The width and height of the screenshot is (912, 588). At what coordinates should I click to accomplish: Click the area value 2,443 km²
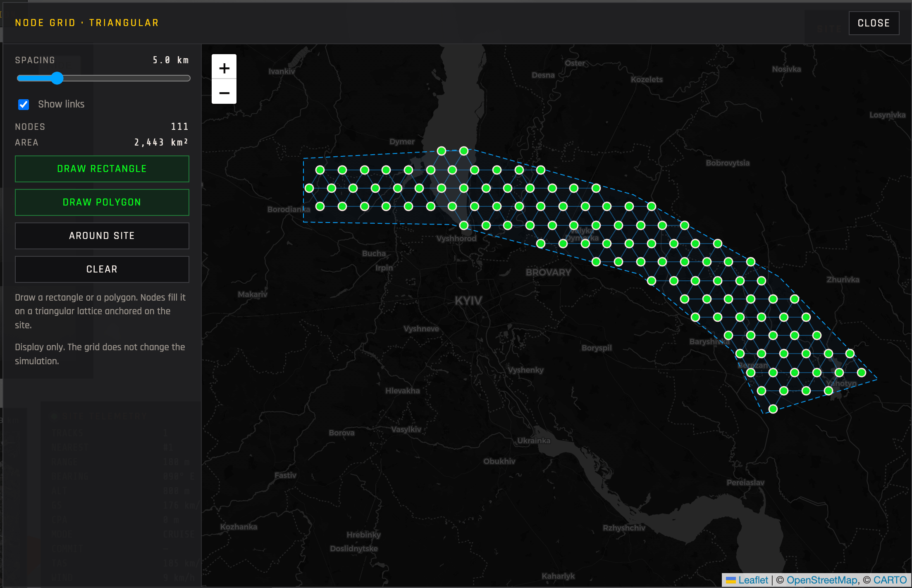pos(161,142)
